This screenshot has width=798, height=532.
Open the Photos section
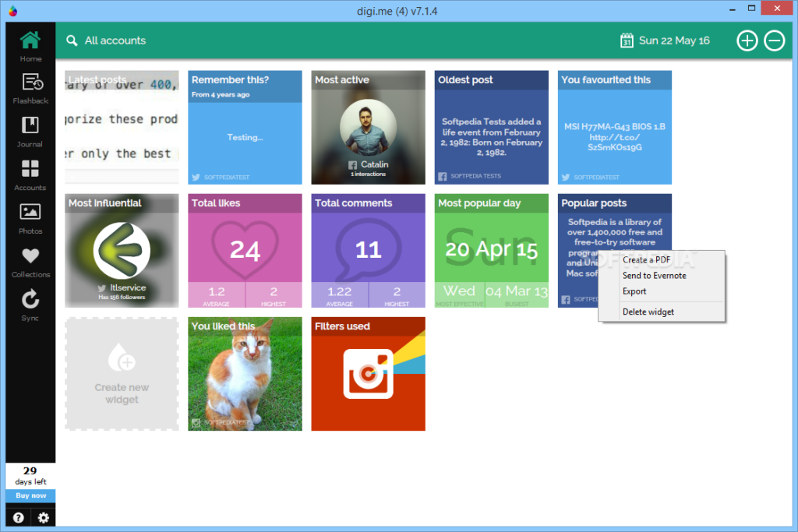point(30,217)
